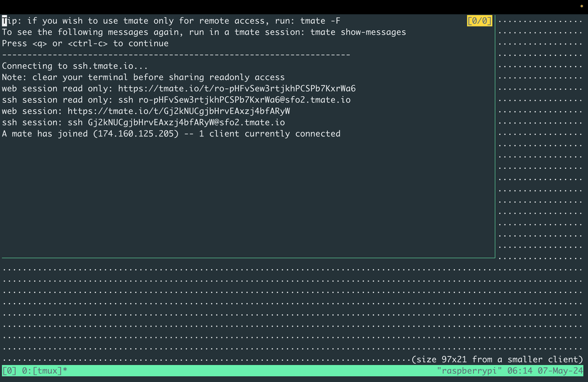This screenshot has height=382, width=588.
Task: Click the dashed separator line below the tips
Action: tap(176, 54)
